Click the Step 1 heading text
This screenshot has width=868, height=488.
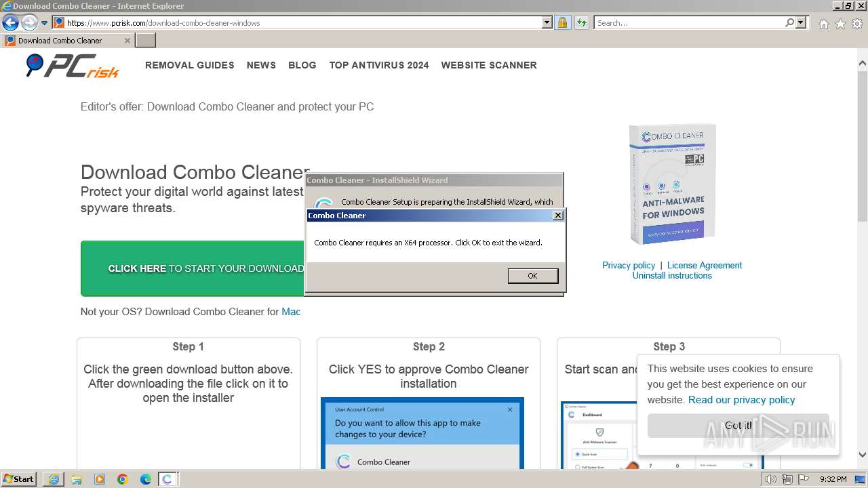pyautogui.click(x=188, y=346)
